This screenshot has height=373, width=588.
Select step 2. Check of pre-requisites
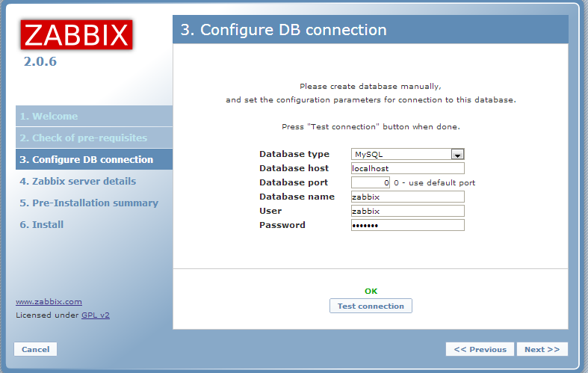click(x=94, y=138)
